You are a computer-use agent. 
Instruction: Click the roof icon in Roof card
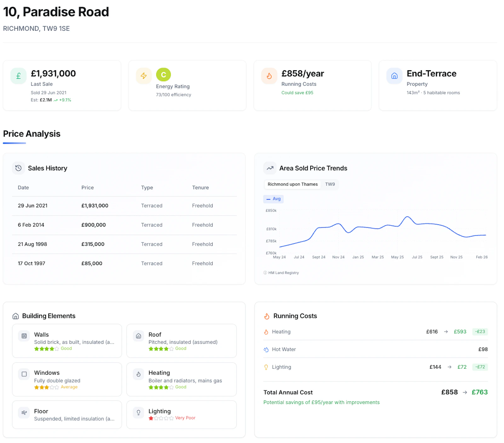tap(138, 336)
